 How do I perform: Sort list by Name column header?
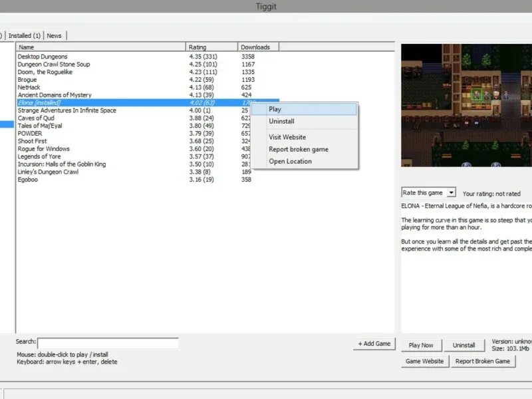click(101, 47)
